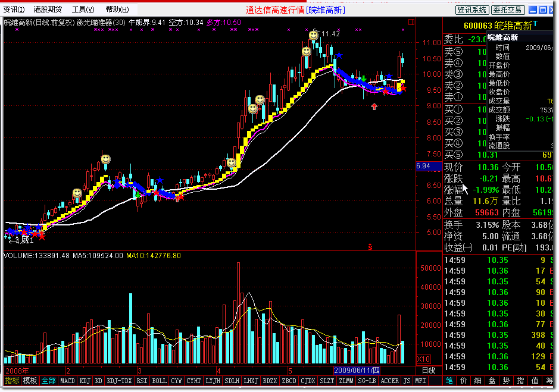Viewport: 559px width, 392px height.
Task: Click the X10 volume scale box
Action: pyautogui.click(x=424, y=359)
